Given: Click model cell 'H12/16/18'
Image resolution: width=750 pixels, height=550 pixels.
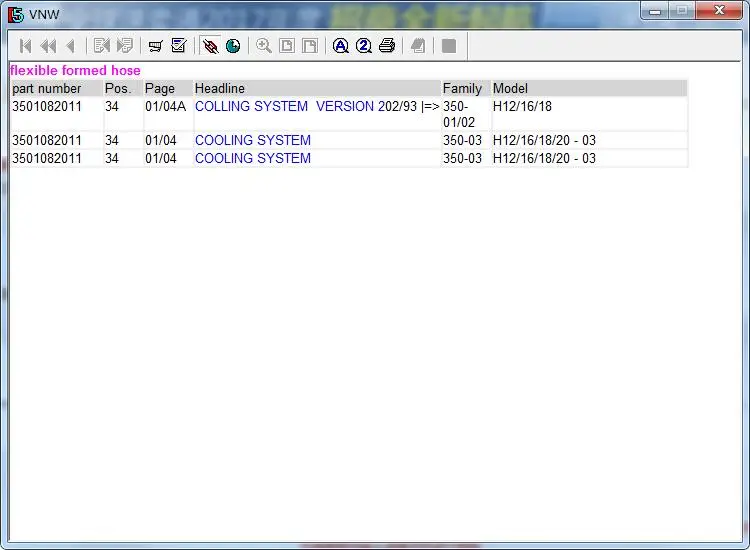Looking at the screenshot, I should click(x=522, y=106).
